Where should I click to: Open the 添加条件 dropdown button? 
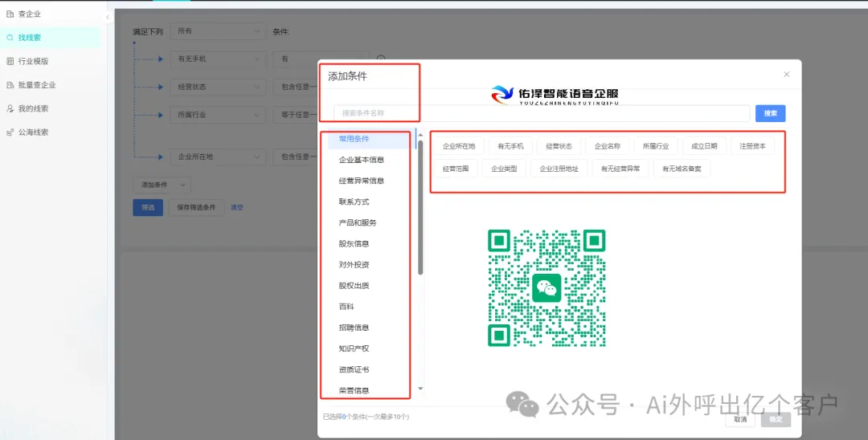tap(162, 185)
